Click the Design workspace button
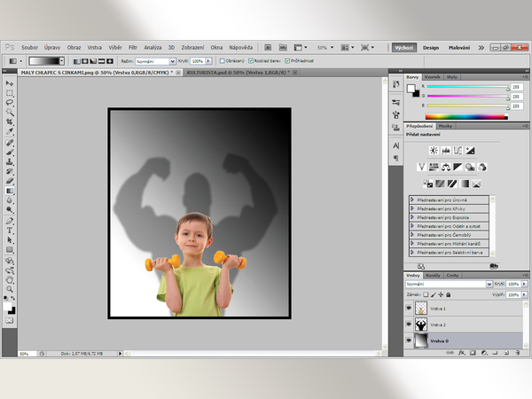 pyautogui.click(x=431, y=46)
